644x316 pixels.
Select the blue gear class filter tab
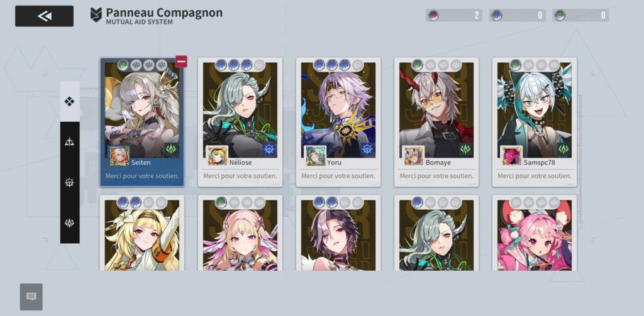point(70,183)
